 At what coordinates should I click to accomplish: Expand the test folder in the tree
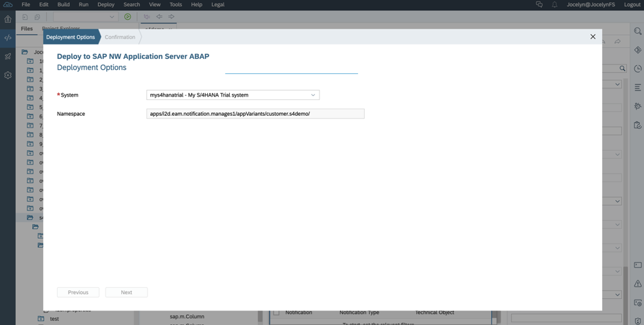coord(41,319)
